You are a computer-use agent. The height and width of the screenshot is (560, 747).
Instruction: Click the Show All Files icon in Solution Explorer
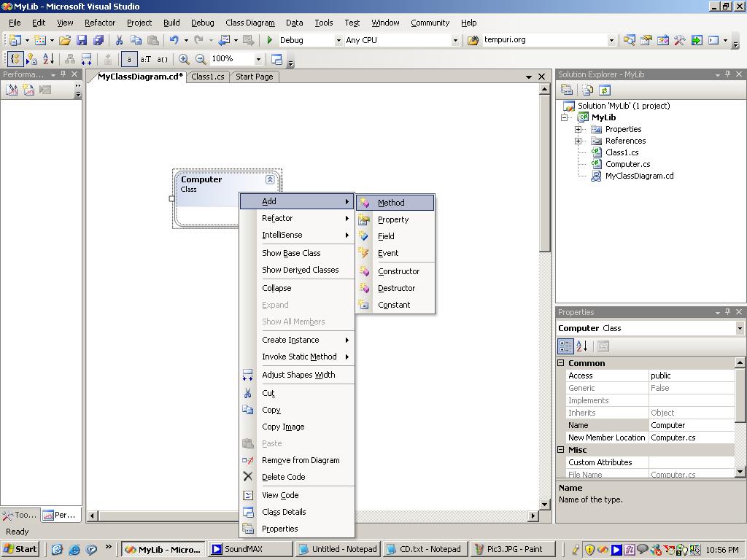tap(588, 90)
